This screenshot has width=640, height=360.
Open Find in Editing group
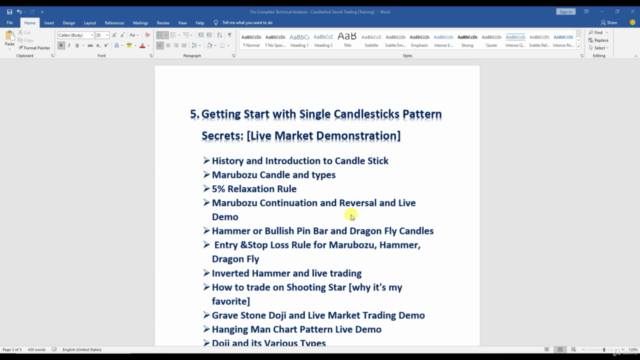[596, 33]
